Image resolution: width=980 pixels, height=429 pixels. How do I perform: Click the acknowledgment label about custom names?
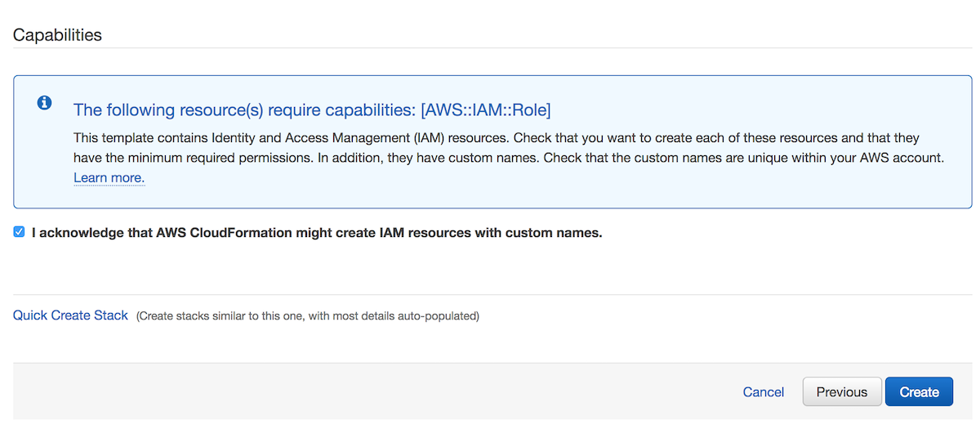[x=317, y=233]
